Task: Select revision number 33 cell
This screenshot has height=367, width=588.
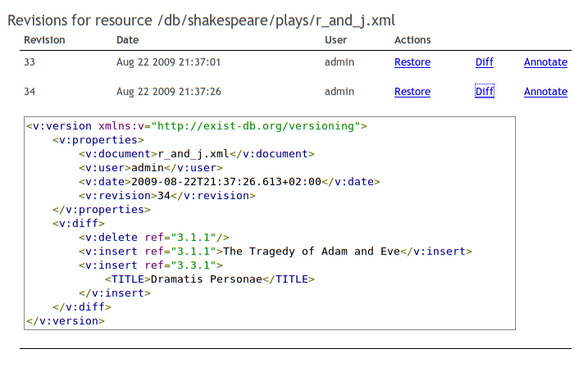Action: click(x=30, y=62)
